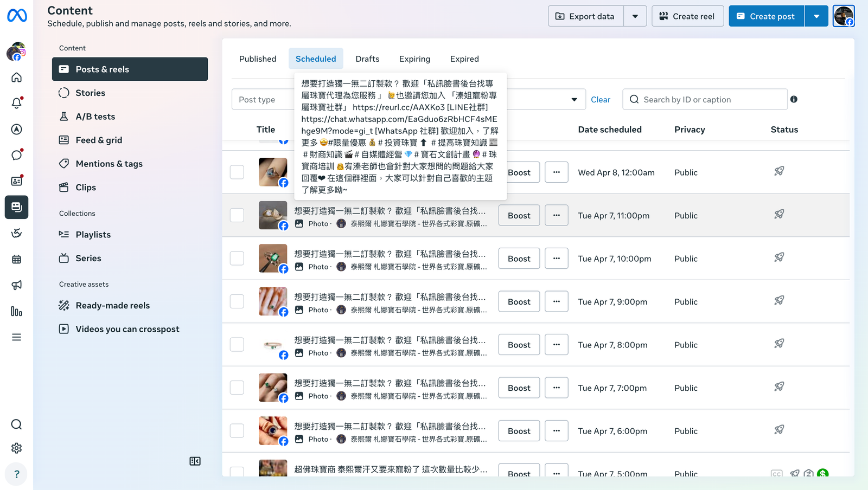This screenshot has width=868, height=490.
Task: Open Mentions & tags in sidebar
Action: tap(130, 164)
